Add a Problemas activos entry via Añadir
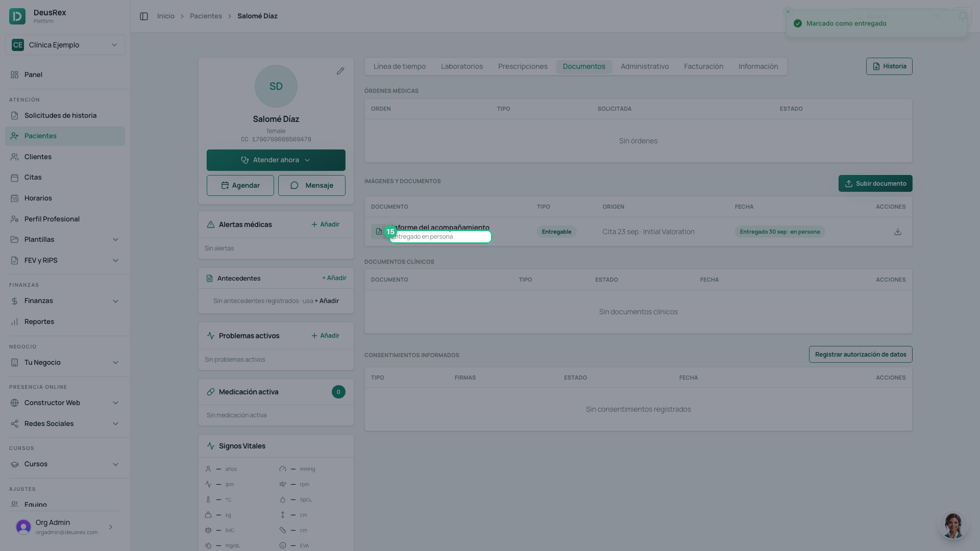 click(x=325, y=336)
